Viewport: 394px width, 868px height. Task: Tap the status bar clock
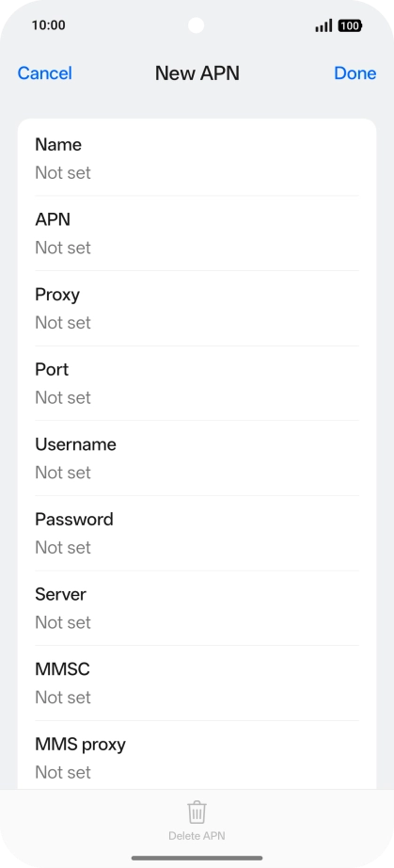tap(49, 24)
